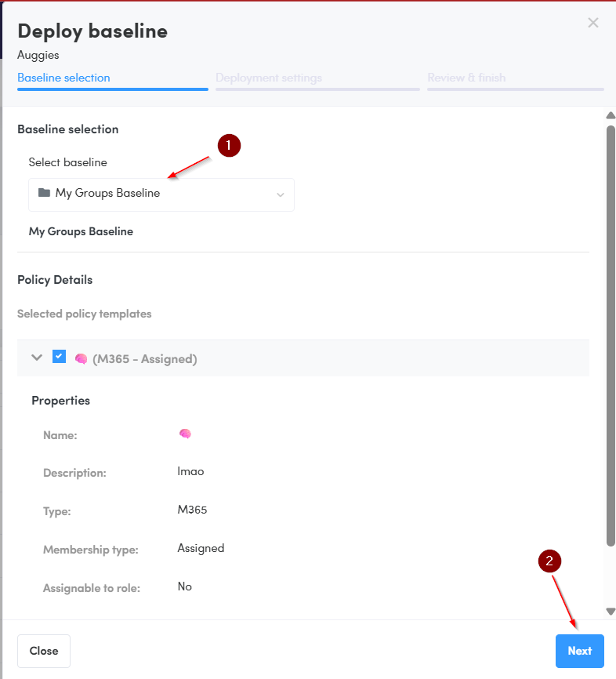Click the scroll up arrow
616x679 pixels.
[x=611, y=116]
